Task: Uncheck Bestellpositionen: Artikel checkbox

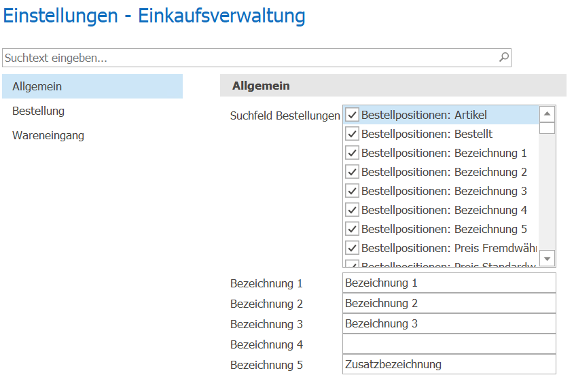Action: [x=352, y=115]
